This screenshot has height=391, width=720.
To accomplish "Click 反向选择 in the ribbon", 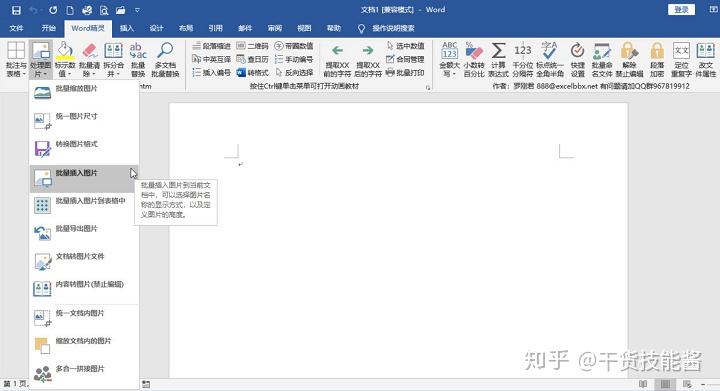I will (294, 73).
